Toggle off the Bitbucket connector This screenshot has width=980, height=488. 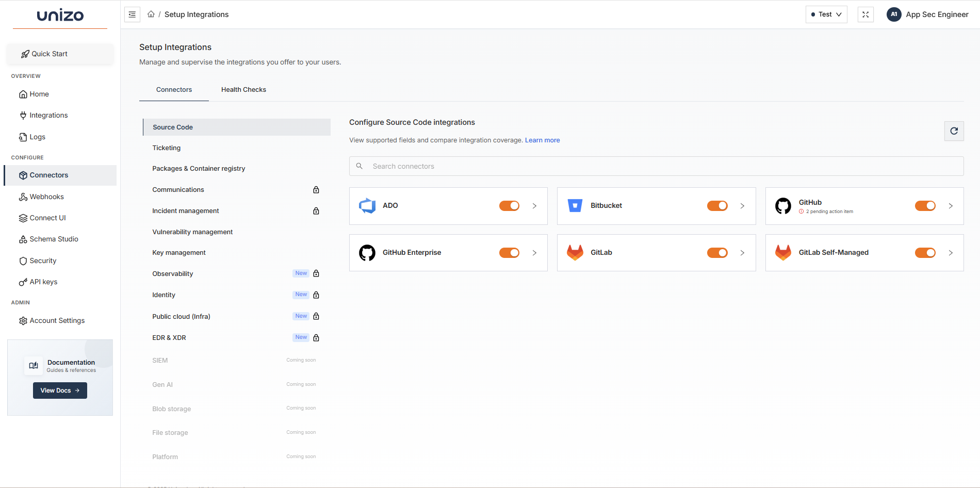coord(717,205)
